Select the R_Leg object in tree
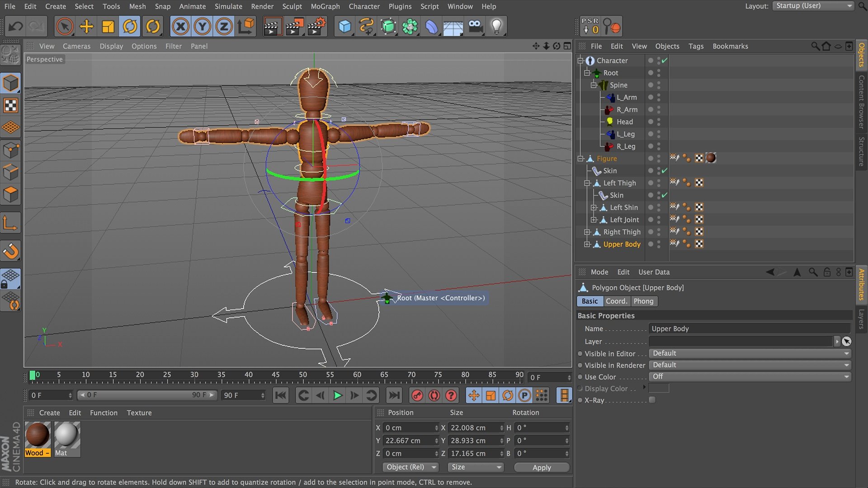The image size is (868, 488). pos(626,146)
